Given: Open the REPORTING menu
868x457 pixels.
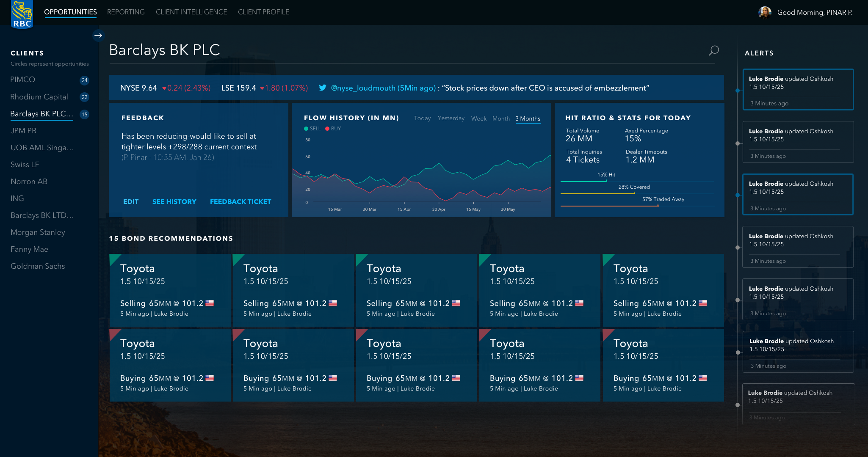Looking at the screenshot, I should [x=126, y=12].
